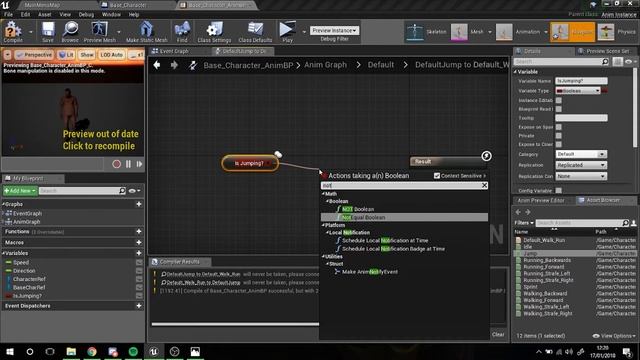Open Preview Instance debug filter dropdown
Viewport: 640px width, 360px height.
[334, 31]
